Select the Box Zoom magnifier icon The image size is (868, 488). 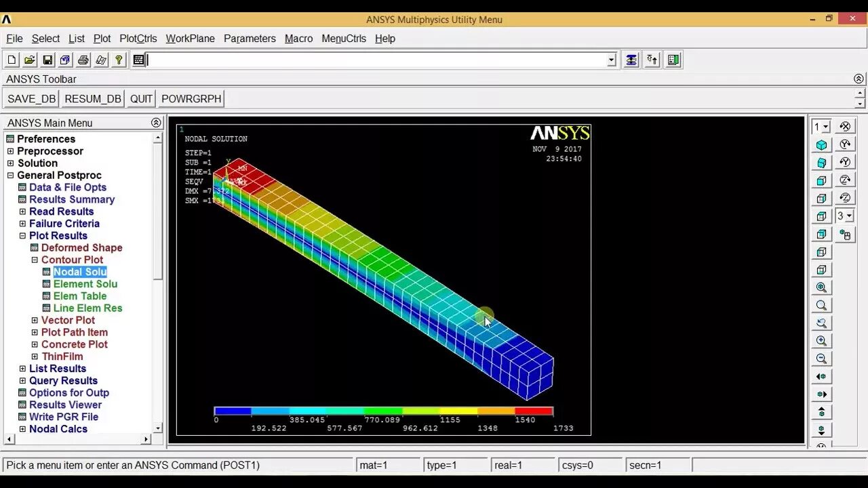click(822, 305)
